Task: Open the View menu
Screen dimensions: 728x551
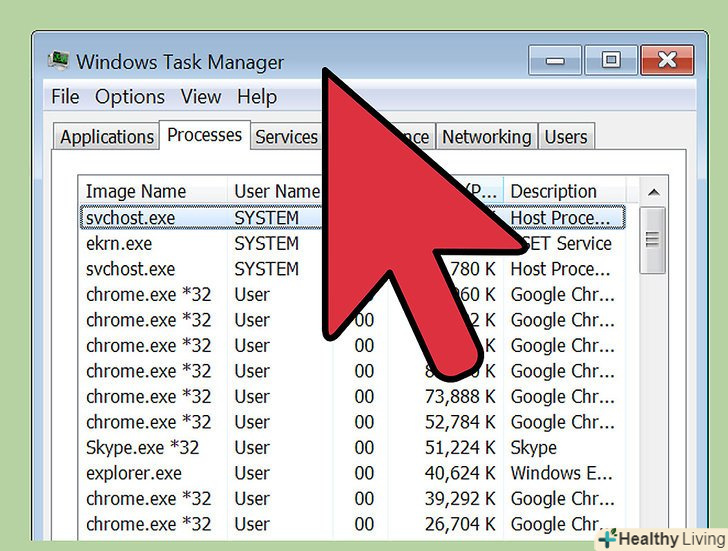Action: click(x=201, y=97)
